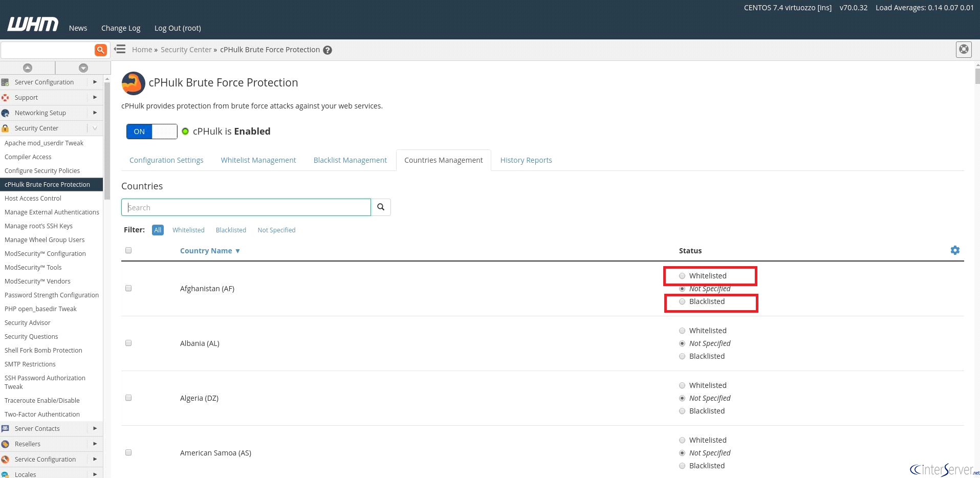
Task: Toggle the cPHulk ON switch
Action: click(x=151, y=132)
